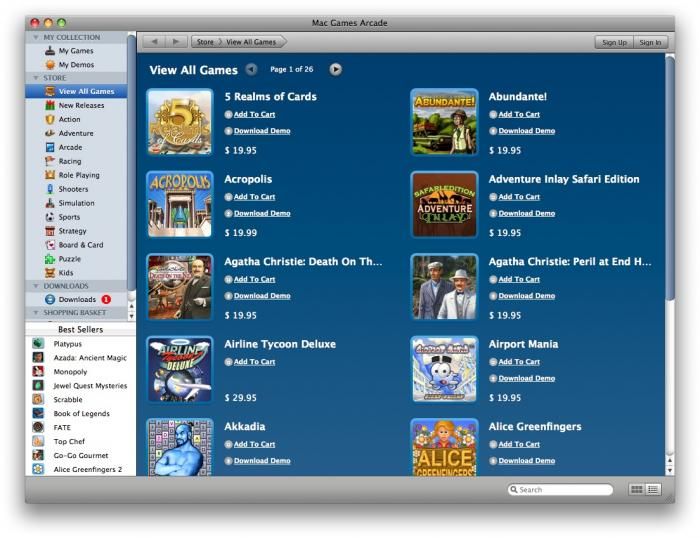Collapse the STORE section

36,78
